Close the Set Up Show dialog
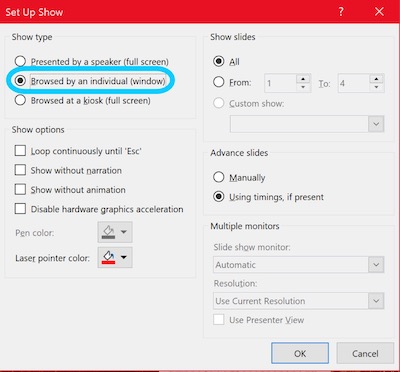This screenshot has width=400, height=372. pyautogui.click(x=379, y=12)
